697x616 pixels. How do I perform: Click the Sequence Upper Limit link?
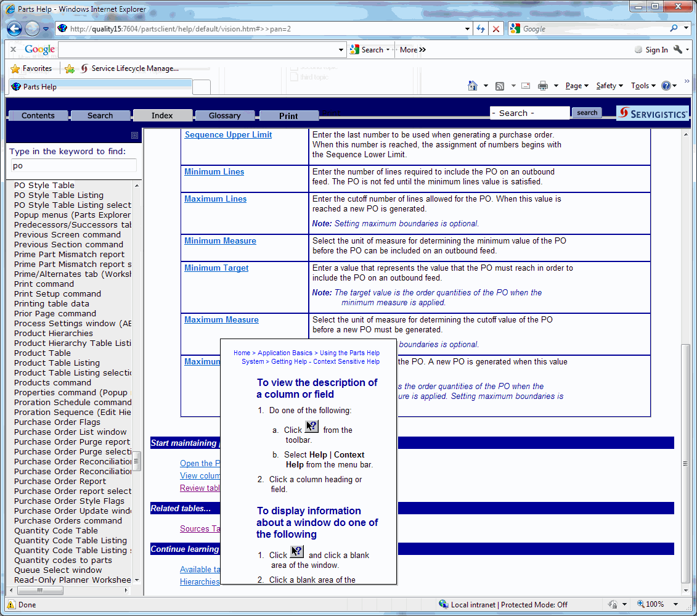click(x=228, y=135)
